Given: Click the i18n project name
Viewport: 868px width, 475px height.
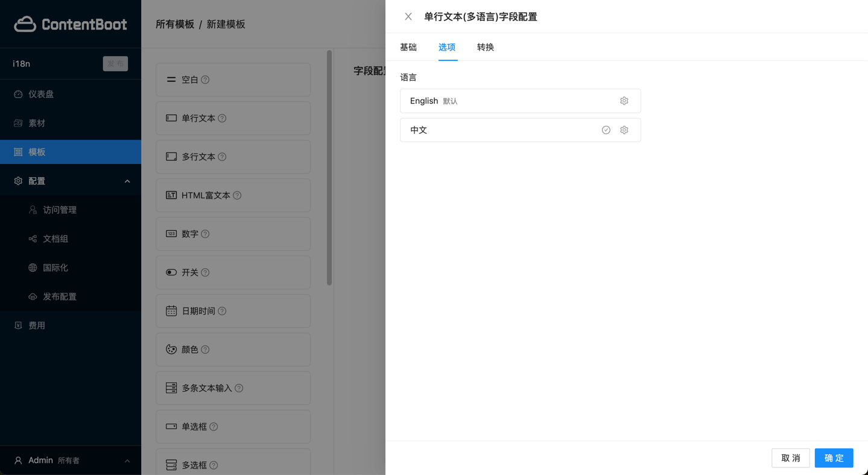Looking at the screenshot, I should [22, 63].
